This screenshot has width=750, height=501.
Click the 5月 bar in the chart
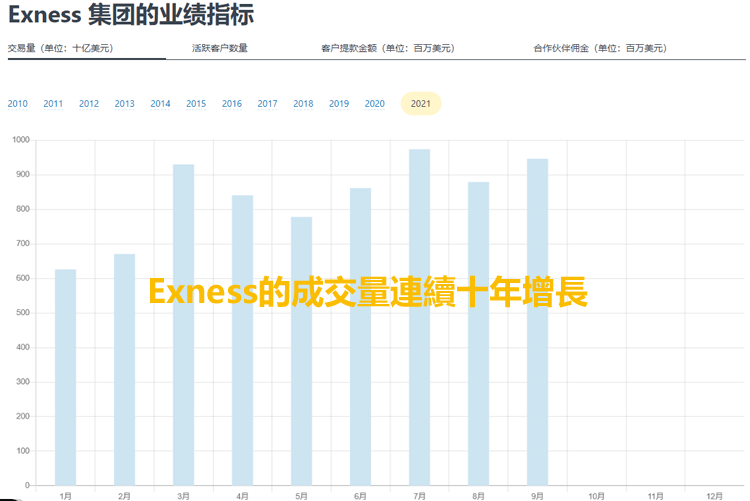tap(301, 351)
